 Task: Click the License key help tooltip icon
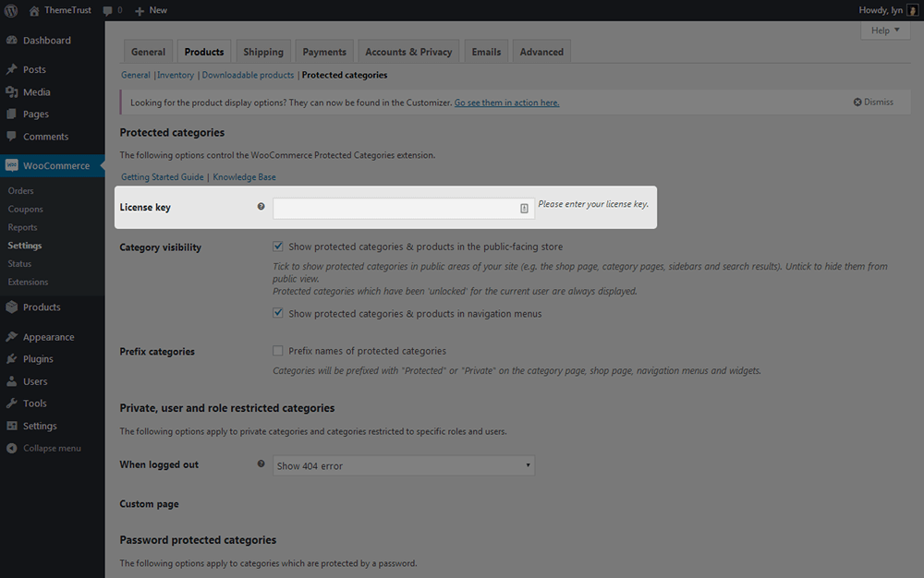tap(261, 206)
